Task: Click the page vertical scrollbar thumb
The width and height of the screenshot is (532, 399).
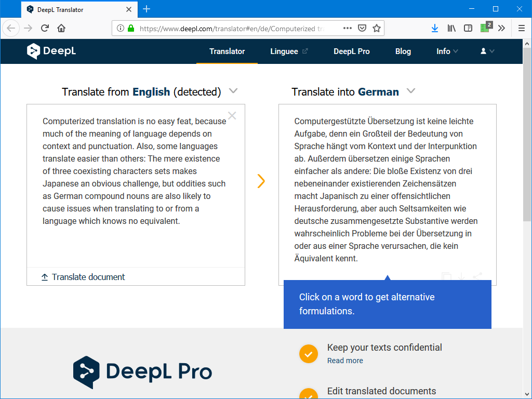Action: (x=527, y=134)
